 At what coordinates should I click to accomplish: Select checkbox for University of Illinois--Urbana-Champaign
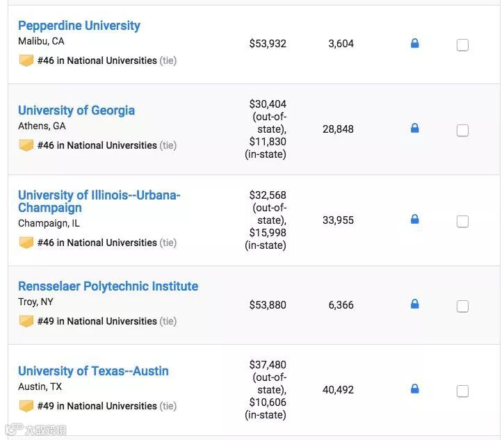[x=462, y=222]
